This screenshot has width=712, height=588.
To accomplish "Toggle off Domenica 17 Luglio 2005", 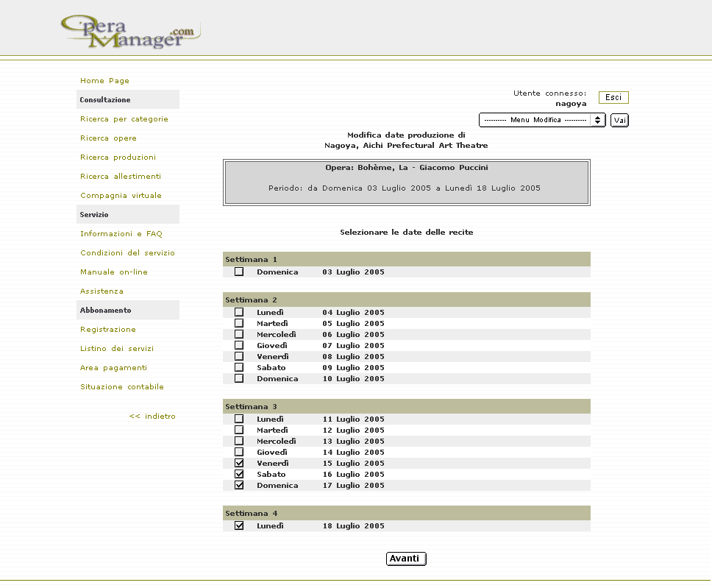I will (239, 485).
